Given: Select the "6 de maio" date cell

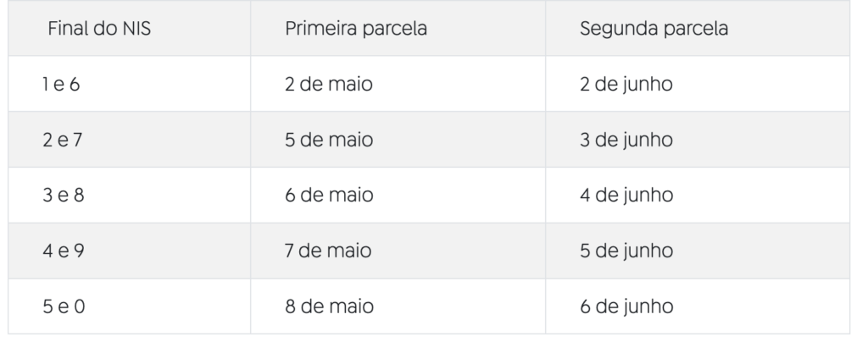Looking at the screenshot, I should [x=329, y=196].
